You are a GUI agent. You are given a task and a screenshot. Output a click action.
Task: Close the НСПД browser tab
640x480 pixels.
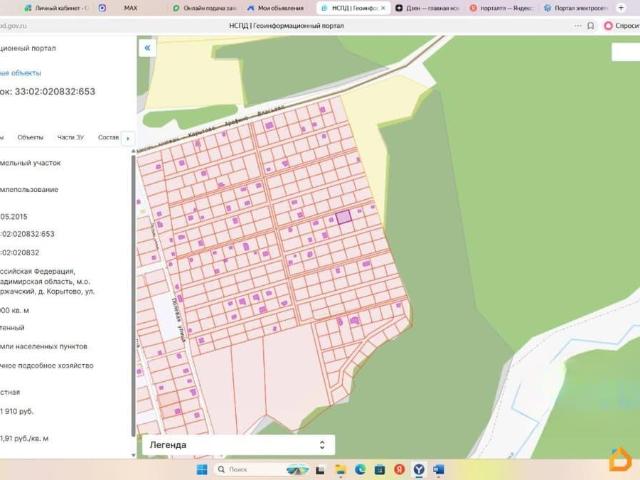click(x=383, y=8)
